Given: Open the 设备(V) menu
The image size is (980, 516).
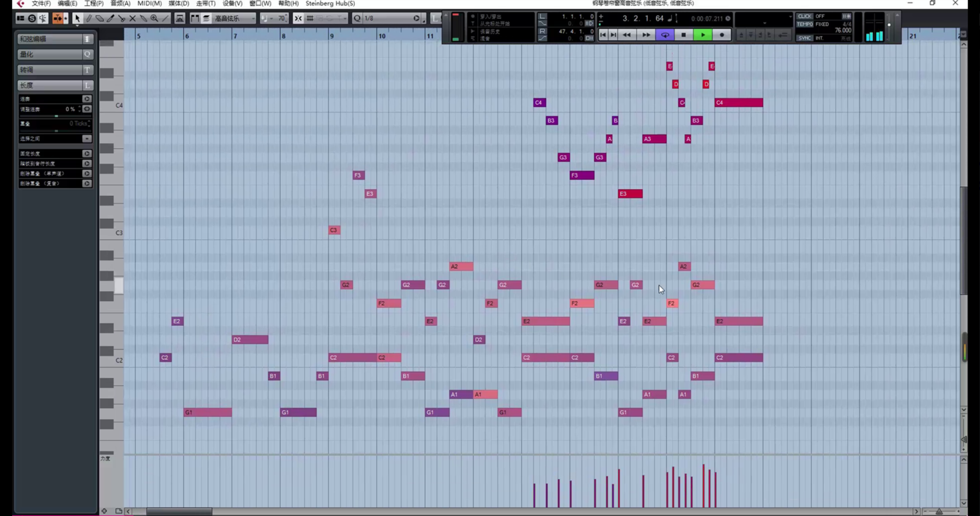Looking at the screenshot, I should (232, 4).
